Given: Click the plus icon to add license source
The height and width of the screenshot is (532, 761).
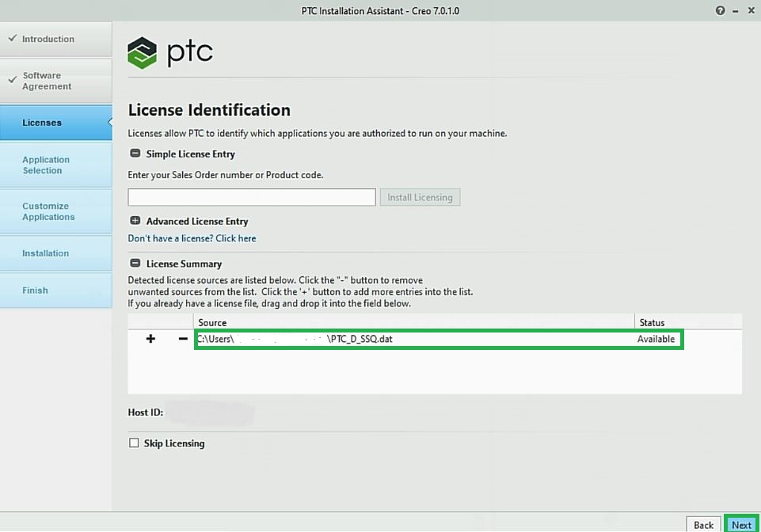Looking at the screenshot, I should [150, 339].
